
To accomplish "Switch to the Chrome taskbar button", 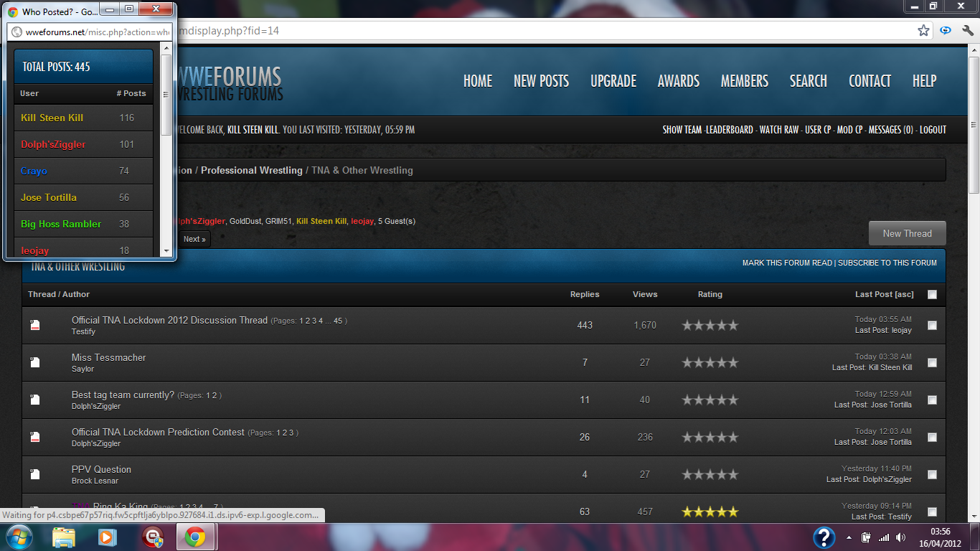I will click(196, 537).
